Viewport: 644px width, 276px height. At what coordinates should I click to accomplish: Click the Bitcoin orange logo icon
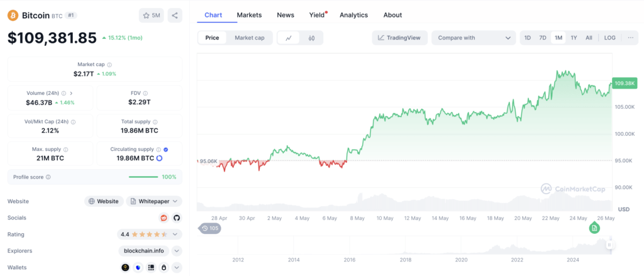pyautogui.click(x=13, y=16)
